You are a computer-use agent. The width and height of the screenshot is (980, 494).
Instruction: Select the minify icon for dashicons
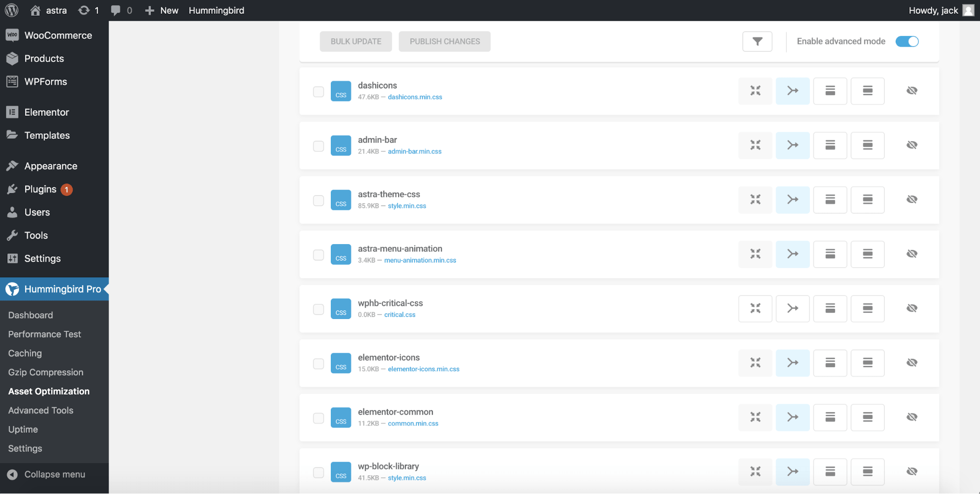pos(755,91)
